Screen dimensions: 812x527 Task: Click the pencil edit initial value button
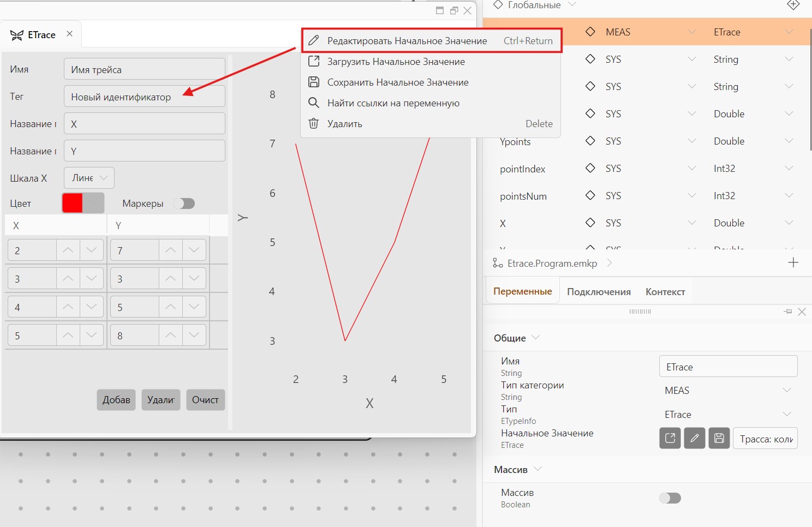click(695, 438)
